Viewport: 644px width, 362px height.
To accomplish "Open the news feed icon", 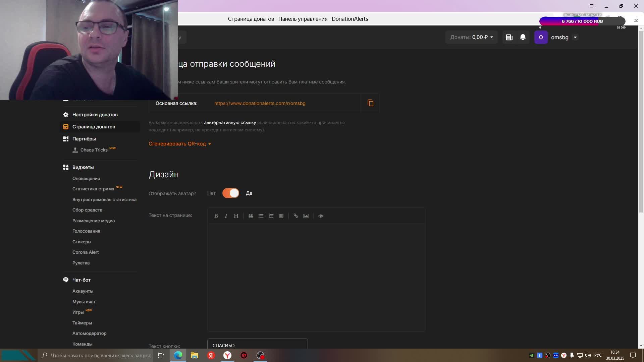I will click(509, 37).
